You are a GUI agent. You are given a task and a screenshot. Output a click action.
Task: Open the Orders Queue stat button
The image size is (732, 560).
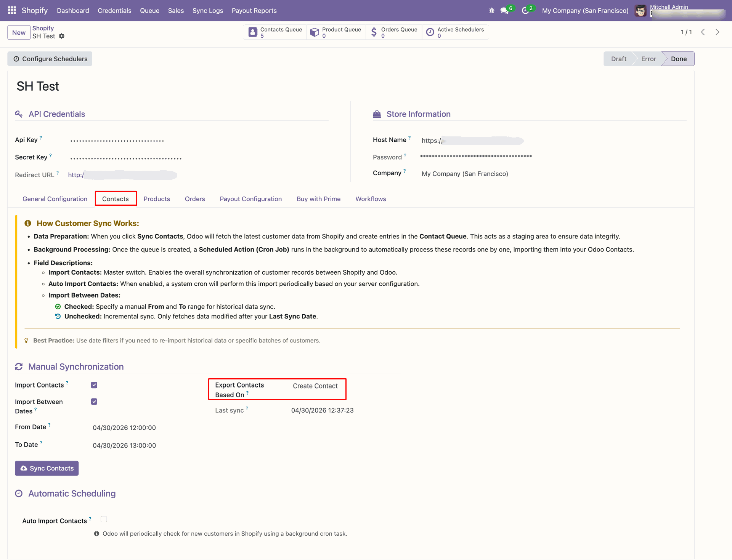394,32
